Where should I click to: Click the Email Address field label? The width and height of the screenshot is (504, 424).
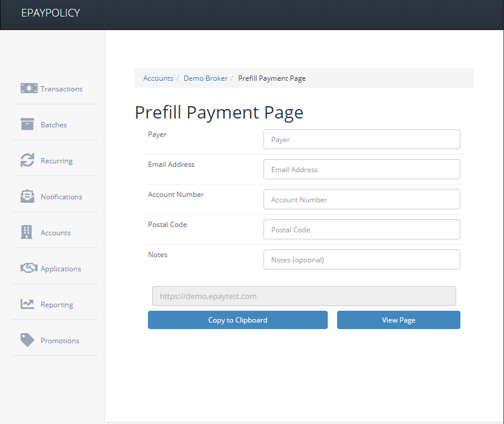coord(171,165)
